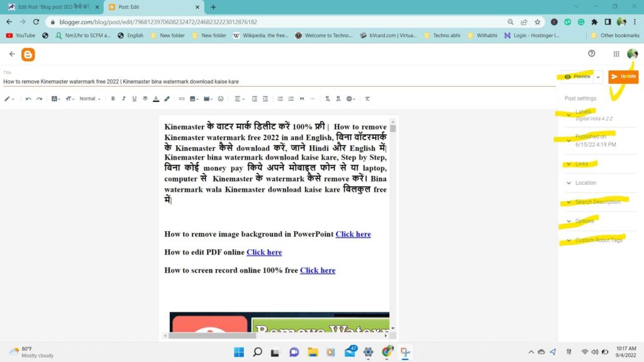This screenshot has height=362, width=644.
Task: Open the text color picker
Action: pyautogui.click(x=156, y=99)
